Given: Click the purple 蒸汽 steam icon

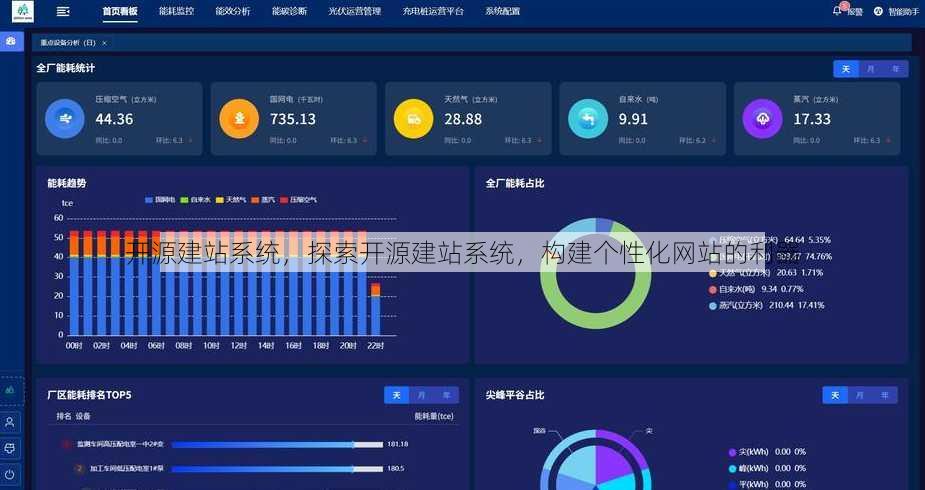Looking at the screenshot, I should 762,119.
